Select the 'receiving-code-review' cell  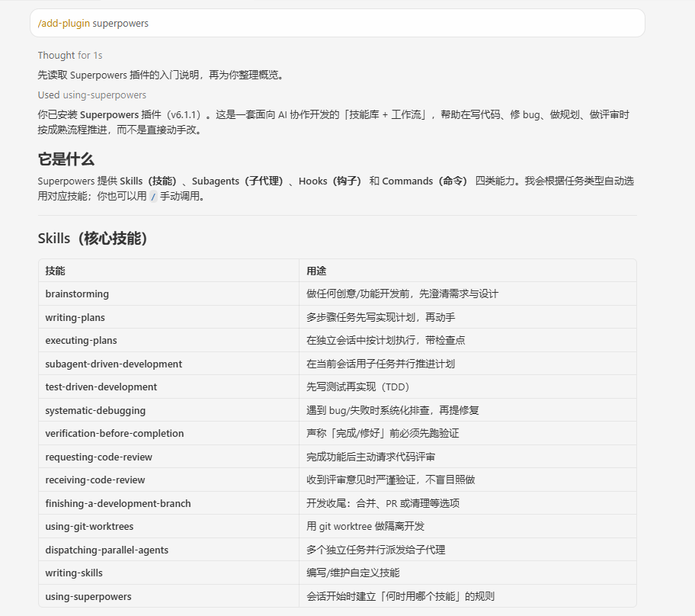coord(169,480)
